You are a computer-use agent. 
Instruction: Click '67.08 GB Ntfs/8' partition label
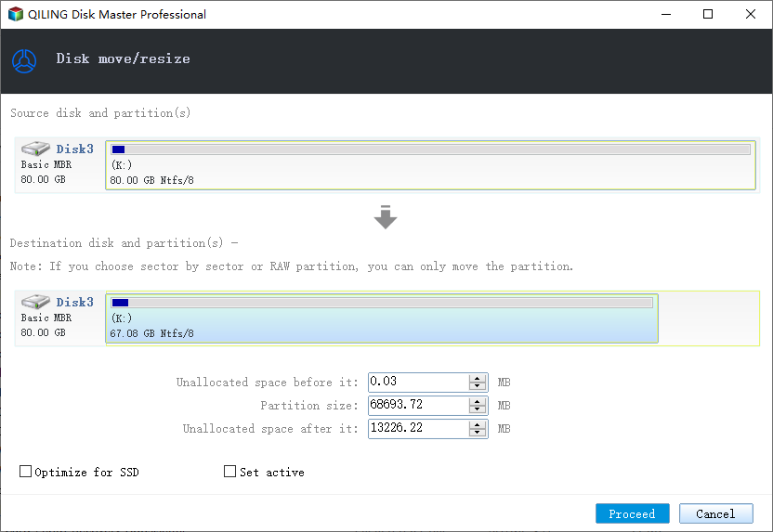(151, 333)
